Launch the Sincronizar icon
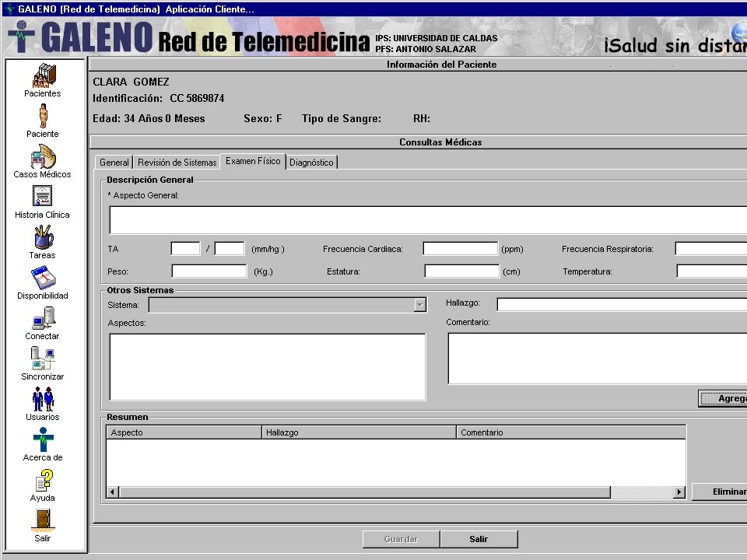 [x=43, y=359]
